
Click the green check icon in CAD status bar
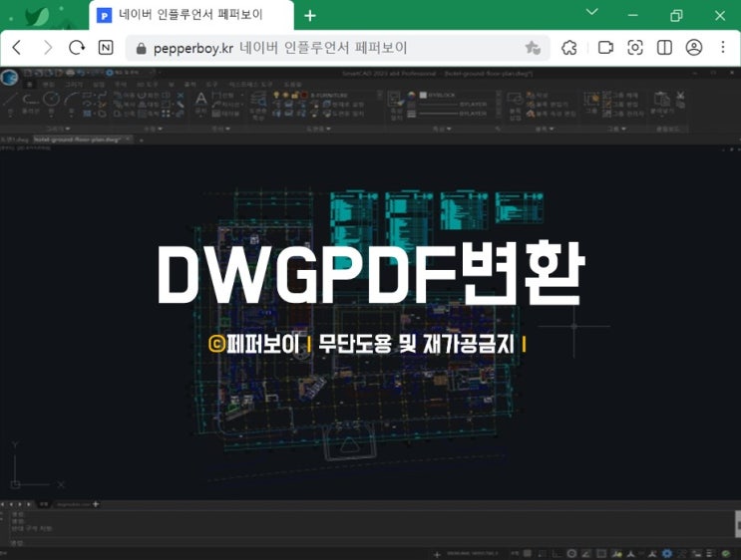tap(726, 553)
